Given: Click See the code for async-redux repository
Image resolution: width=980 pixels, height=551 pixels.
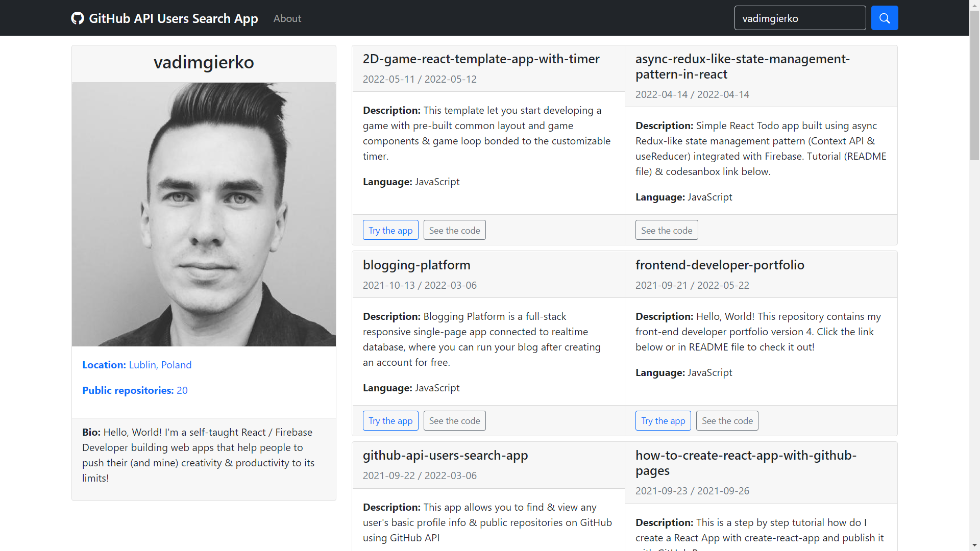Looking at the screenshot, I should (666, 230).
